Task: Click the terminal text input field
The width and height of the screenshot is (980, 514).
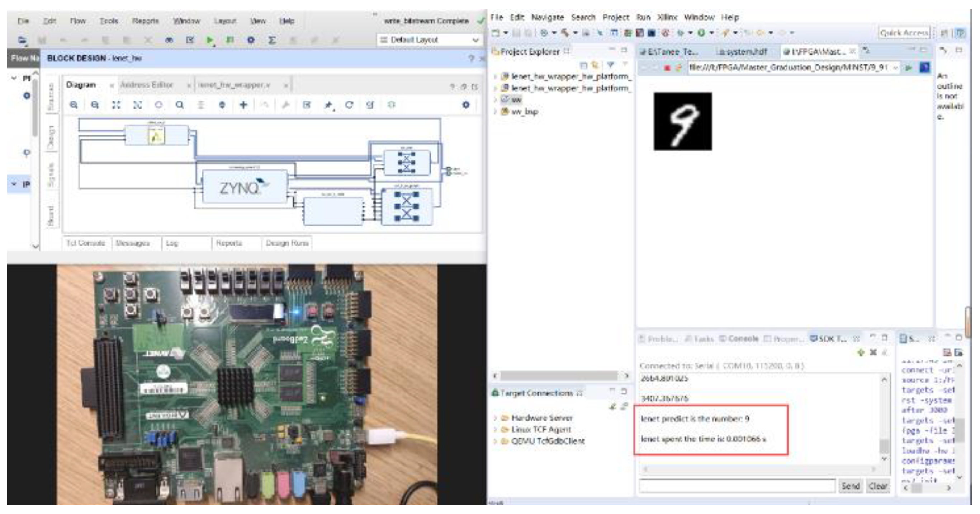Action: [737, 486]
